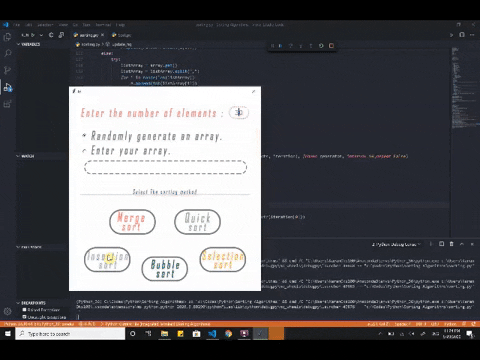Open the Extensions view in activity bar
The height and width of the screenshot is (360, 480).
tap(7, 104)
